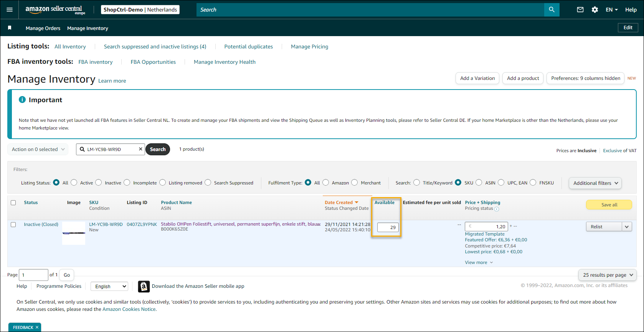Click the Important notice info icon

click(22, 100)
